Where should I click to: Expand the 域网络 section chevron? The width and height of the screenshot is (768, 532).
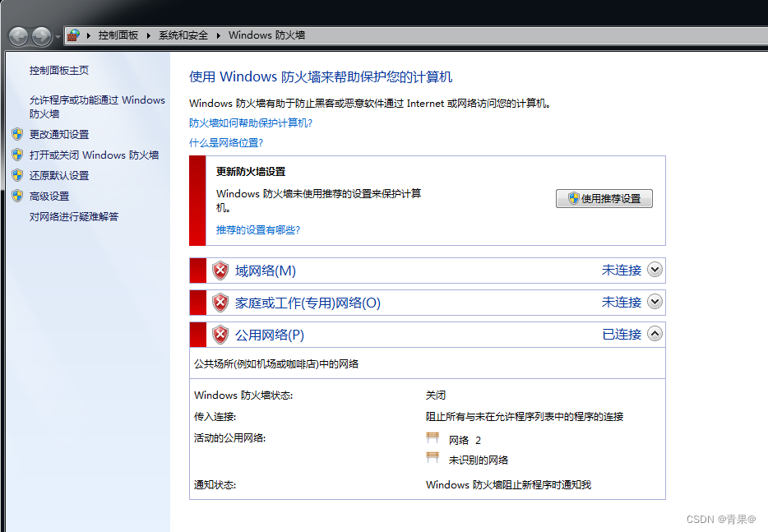(655, 270)
